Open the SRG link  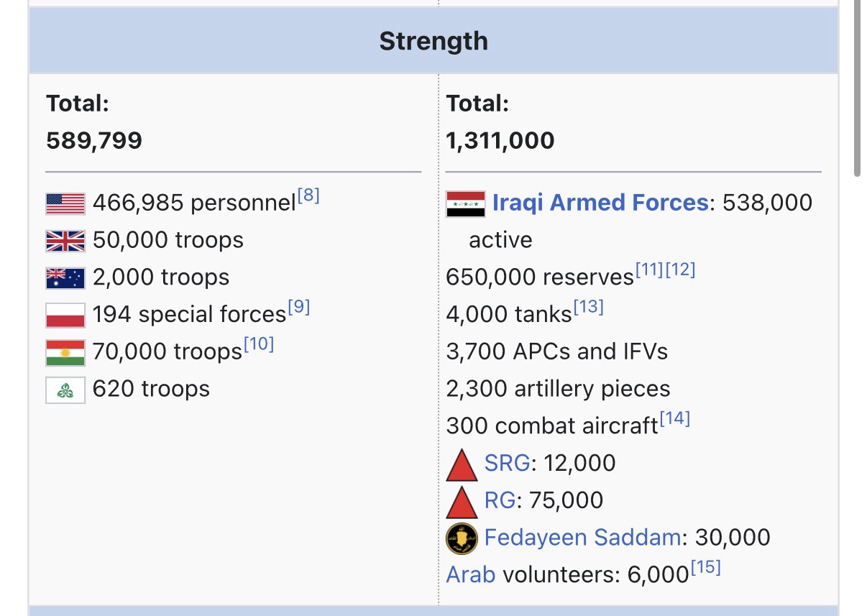pyautogui.click(x=507, y=463)
